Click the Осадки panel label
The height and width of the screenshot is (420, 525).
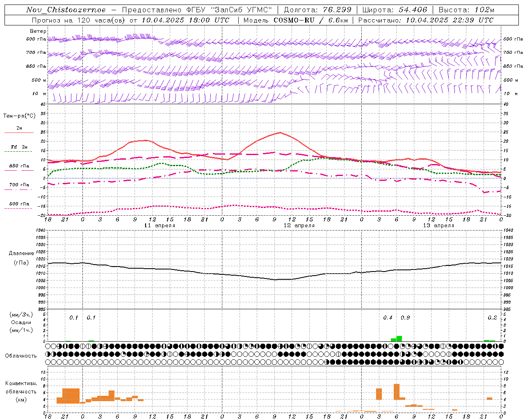coord(21,322)
